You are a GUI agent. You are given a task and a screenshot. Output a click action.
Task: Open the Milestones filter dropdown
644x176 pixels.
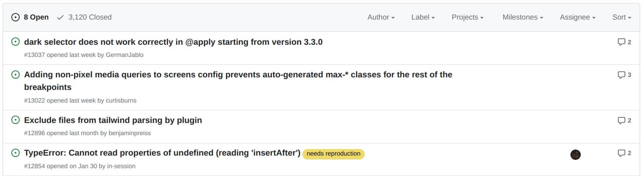pos(522,17)
